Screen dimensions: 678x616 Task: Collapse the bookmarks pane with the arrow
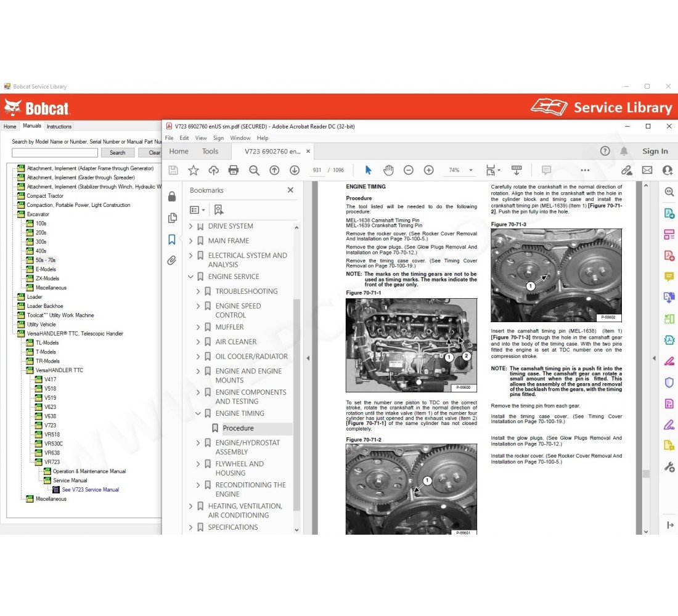(308, 358)
